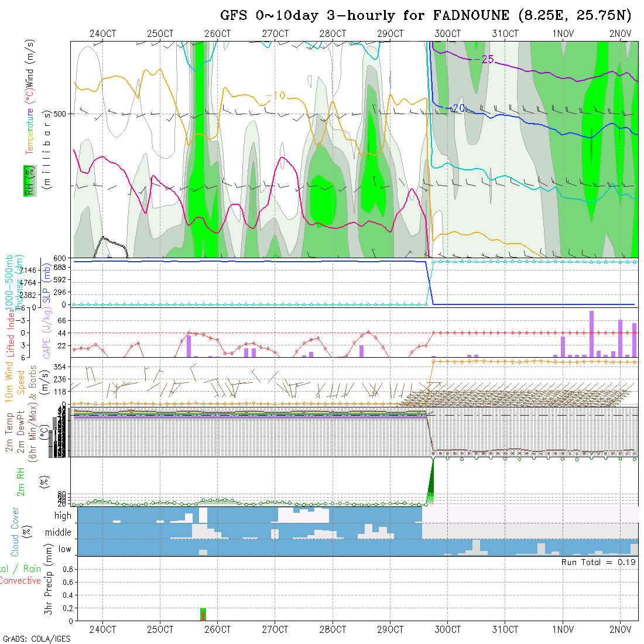Viewport: 644px width, 644px height.
Task: Click the tallest purple CAPE bar
Action: tap(591, 334)
